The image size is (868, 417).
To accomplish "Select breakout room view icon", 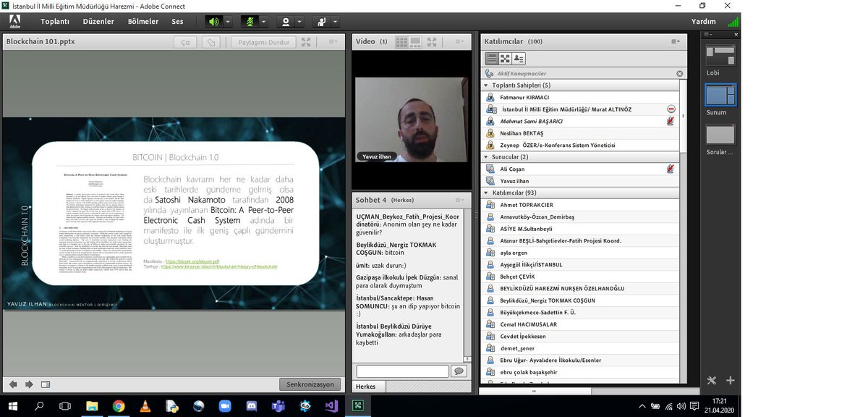I will tap(505, 59).
